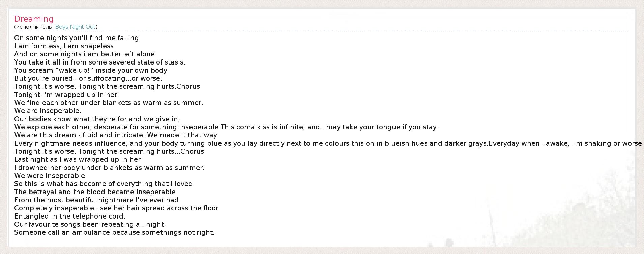The image size is (644, 254).
Task: Click the line "Tonight I'm wrapped up in her"
Action: click(x=66, y=95)
